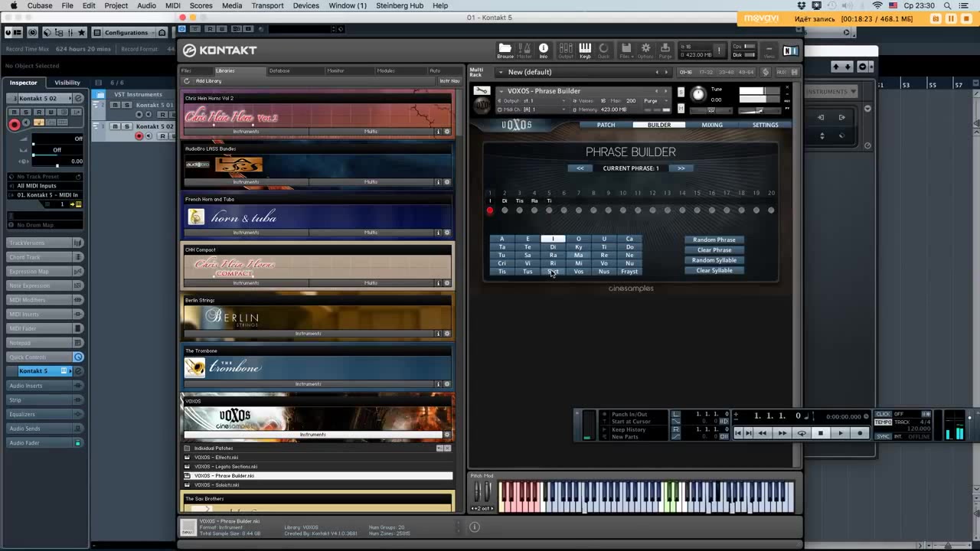Click the wrench edit icon for VOXOS
This screenshot has width=980, height=551.
click(482, 91)
